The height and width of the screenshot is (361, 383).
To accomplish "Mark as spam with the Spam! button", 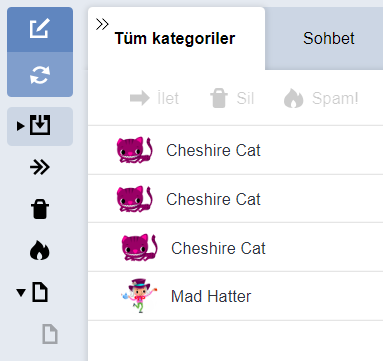I will 321,98.
